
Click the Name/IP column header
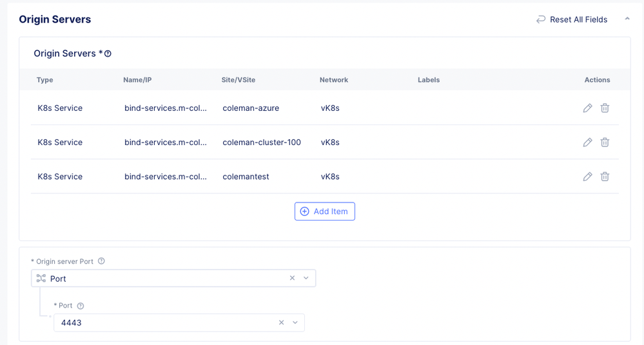point(137,80)
